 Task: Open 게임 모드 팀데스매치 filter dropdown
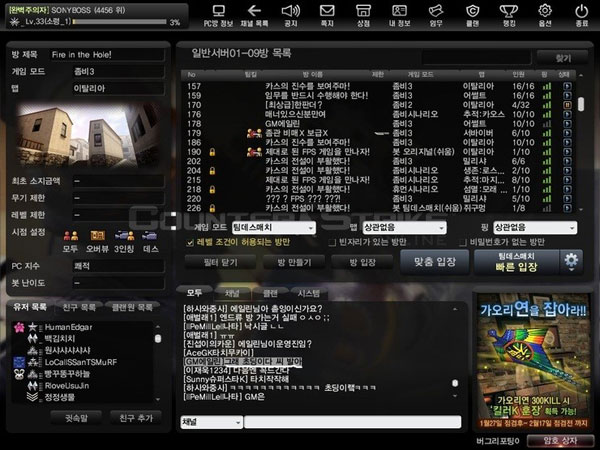click(x=274, y=228)
